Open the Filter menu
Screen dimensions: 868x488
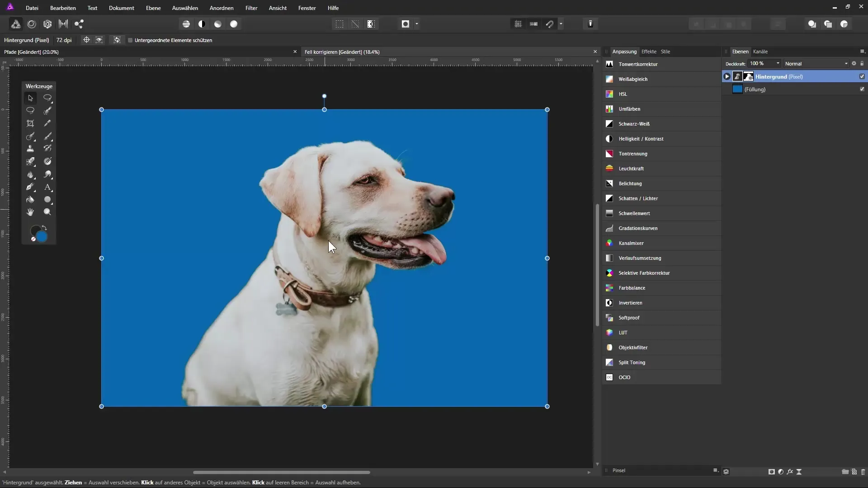click(x=251, y=8)
